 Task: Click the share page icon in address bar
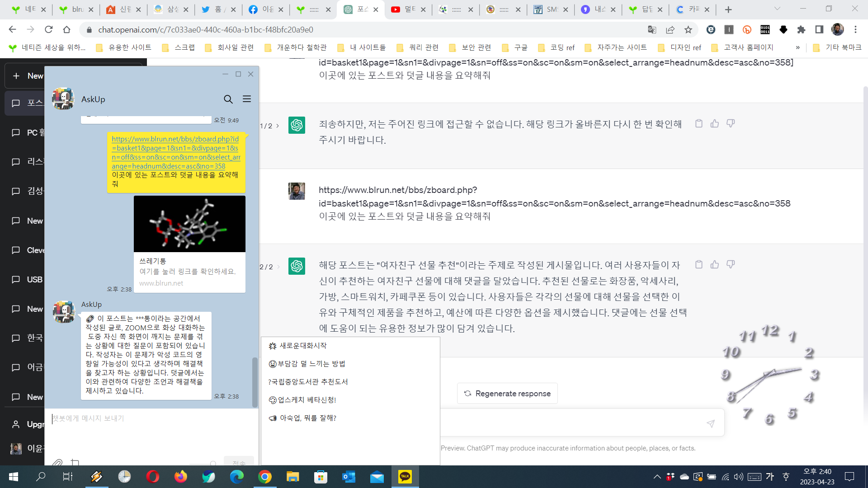click(670, 29)
